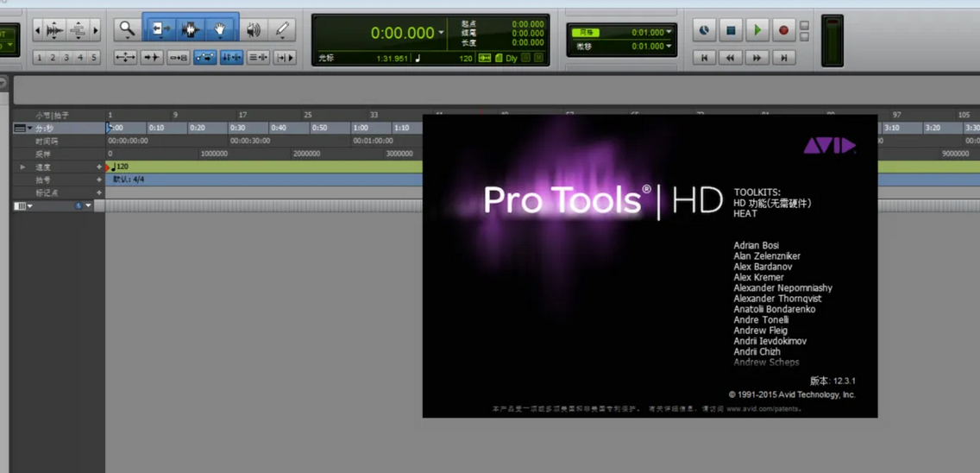Click the 2000000 mark on samples ruler
Image resolution: width=980 pixels, height=473 pixels.
point(306,154)
